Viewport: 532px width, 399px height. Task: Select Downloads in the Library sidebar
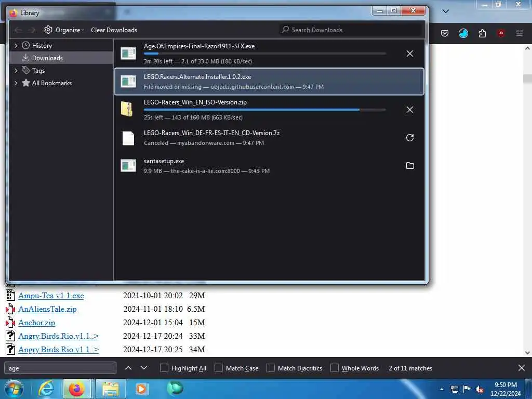pos(61,58)
